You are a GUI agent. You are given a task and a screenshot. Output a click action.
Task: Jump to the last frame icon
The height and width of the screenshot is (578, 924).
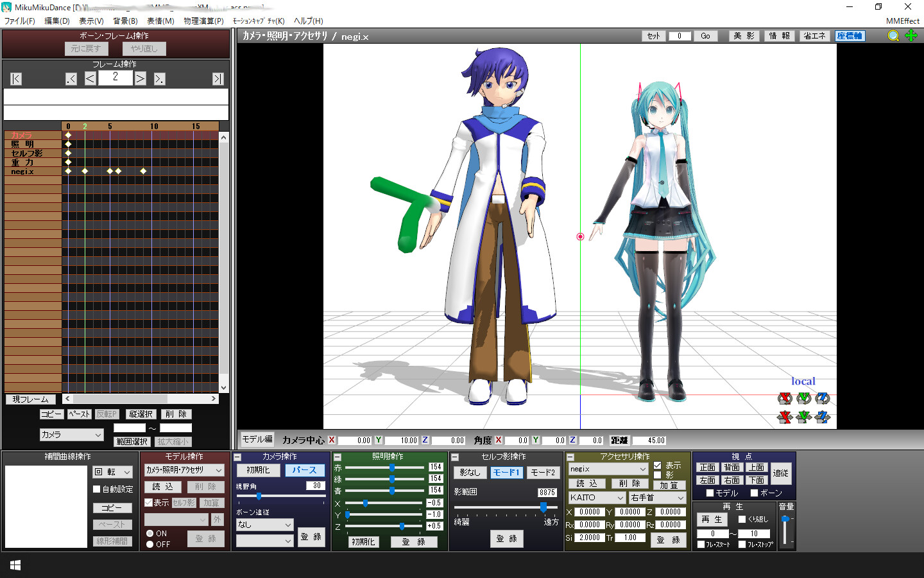(x=218, y=78)
